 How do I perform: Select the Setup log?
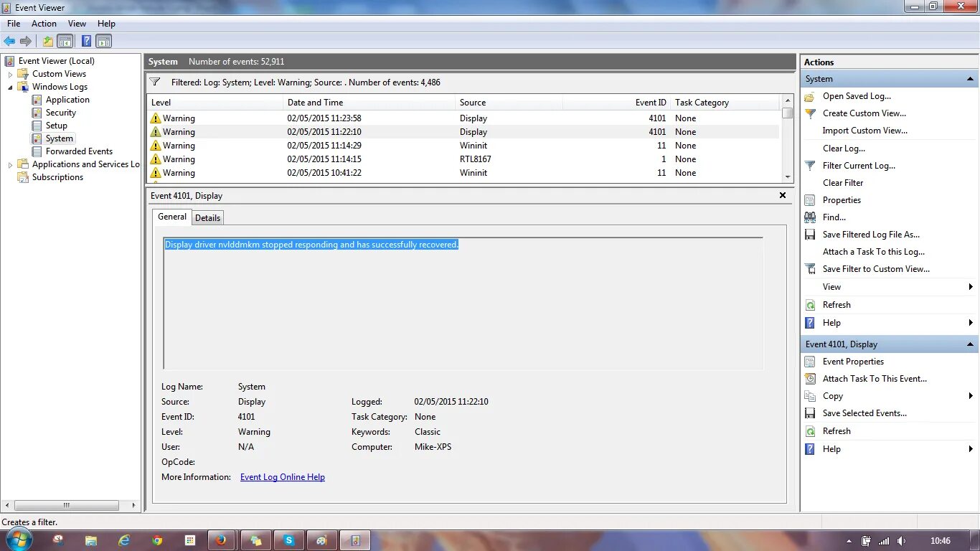[x=57, y=126]
